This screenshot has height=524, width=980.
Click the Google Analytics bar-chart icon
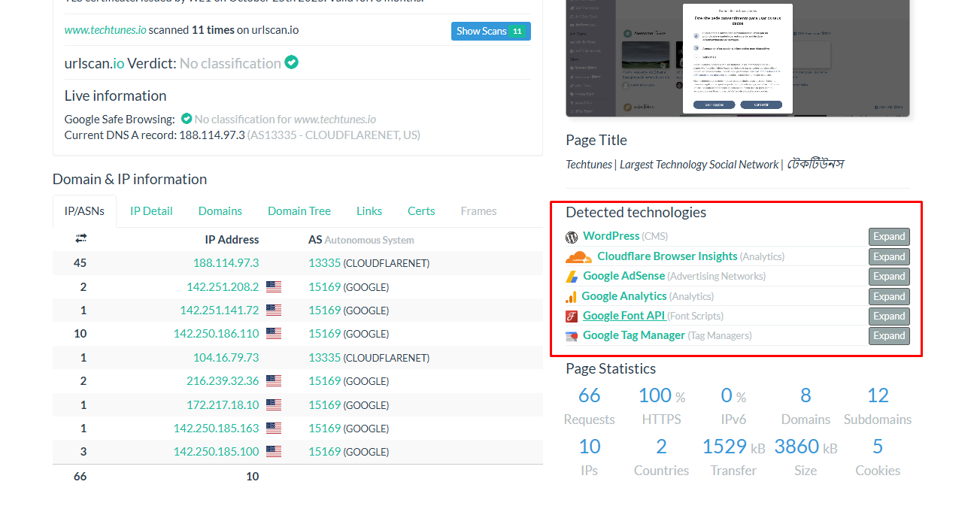click(x=571, y=297)
